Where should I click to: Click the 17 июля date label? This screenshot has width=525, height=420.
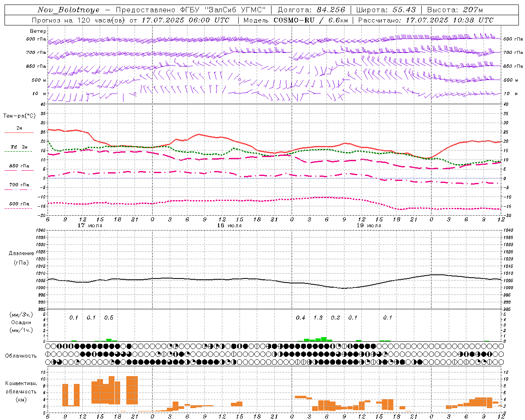[90, 226]
